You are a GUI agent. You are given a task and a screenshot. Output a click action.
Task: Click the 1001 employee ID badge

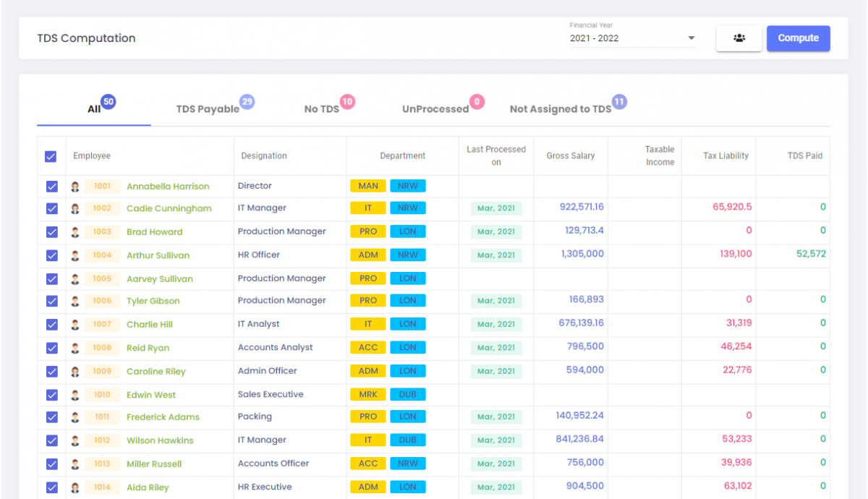point(101,186)
